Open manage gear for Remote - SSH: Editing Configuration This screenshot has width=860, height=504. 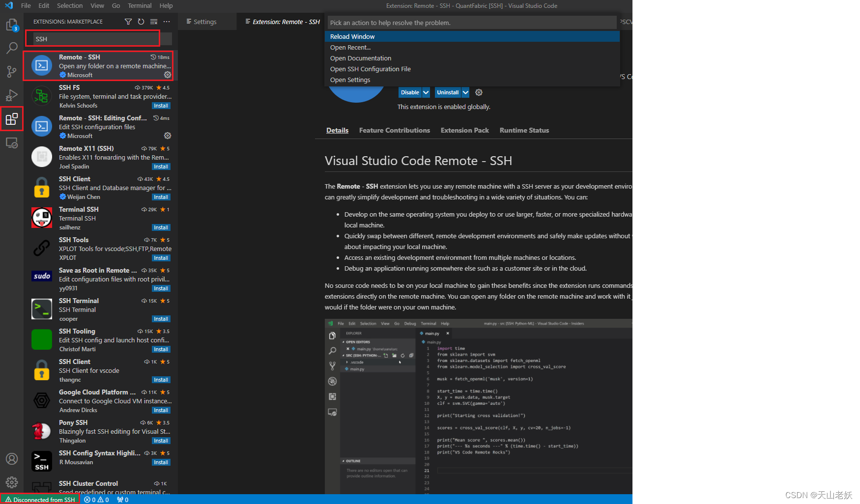(x=168, y=136)
